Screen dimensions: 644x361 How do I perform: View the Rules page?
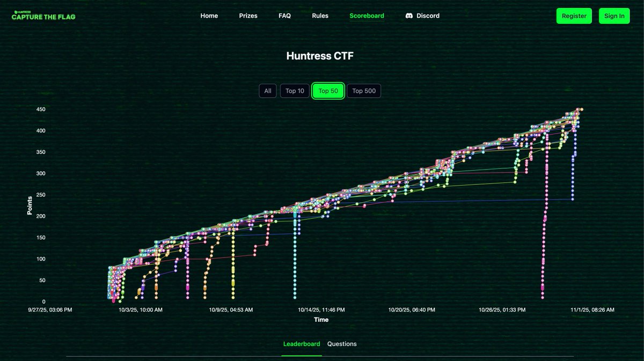[x=320, y=16]
